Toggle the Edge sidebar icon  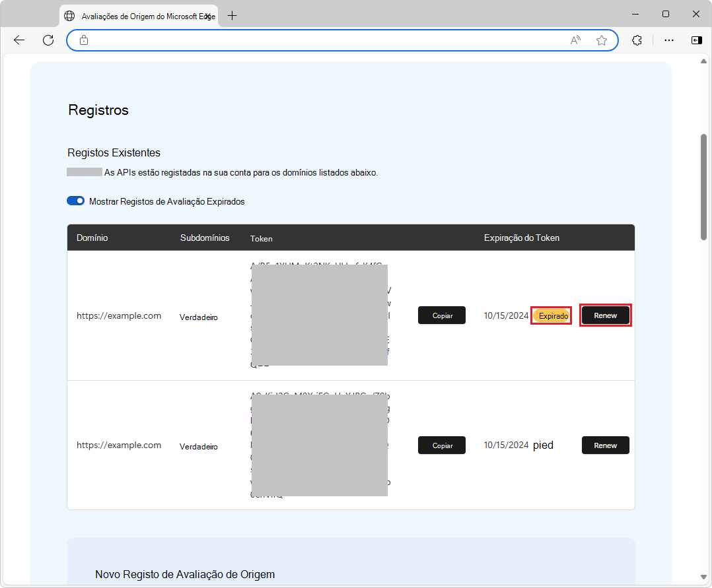coord(697,40)
